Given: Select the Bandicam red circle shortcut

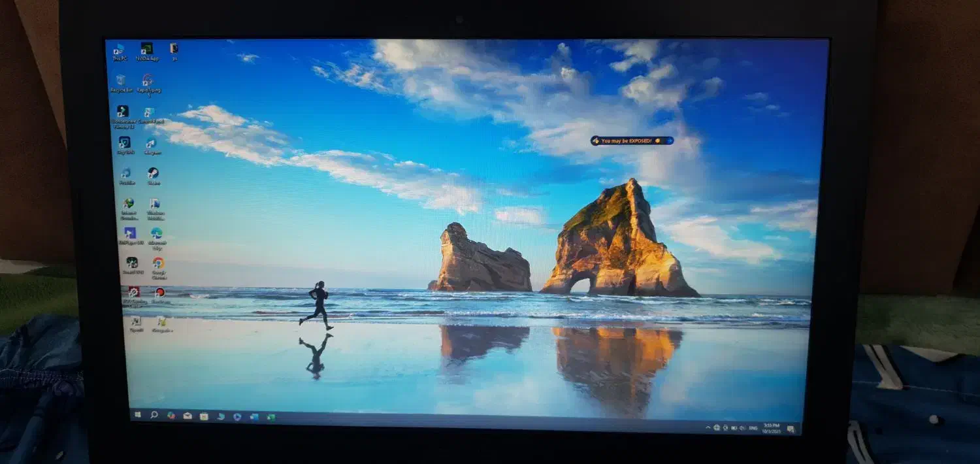Looking at the screenshot, I should [x=161, y=295].
